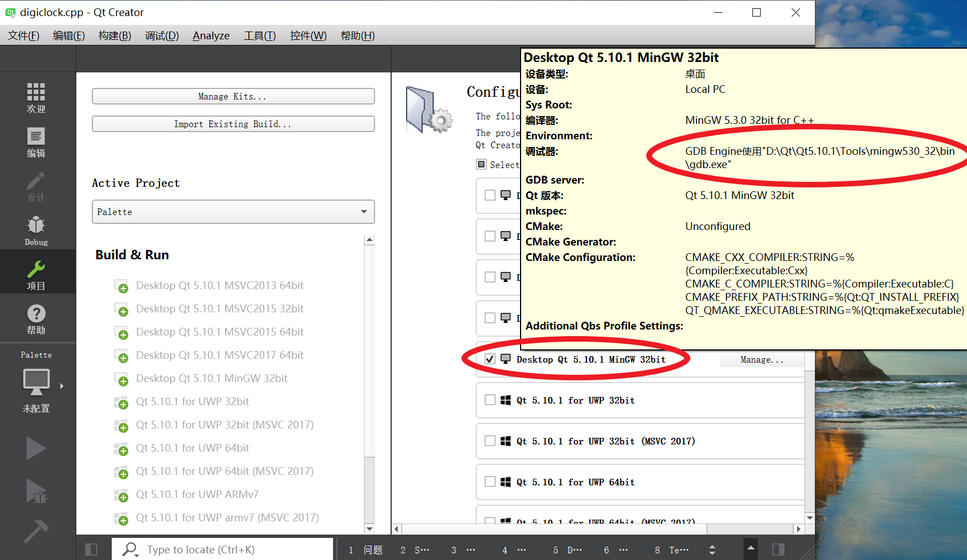Click the green Run arrow button
The image size is (967, 560).
[36, 448]
